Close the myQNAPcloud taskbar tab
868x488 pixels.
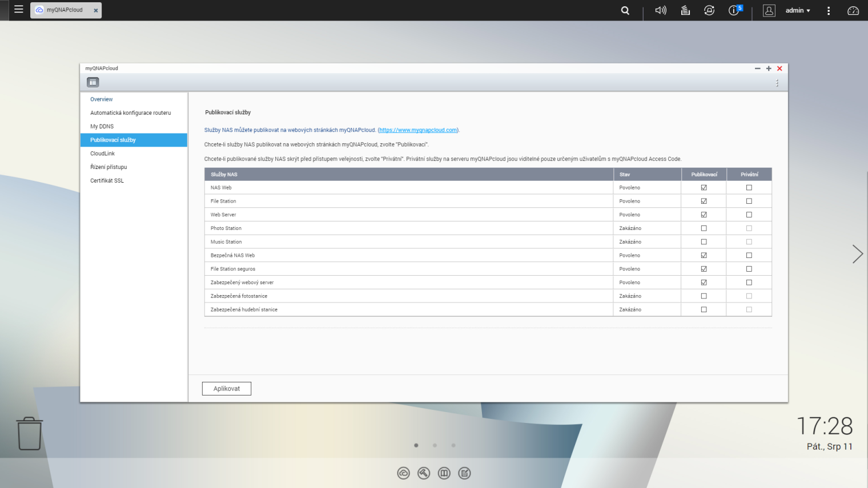96,10
